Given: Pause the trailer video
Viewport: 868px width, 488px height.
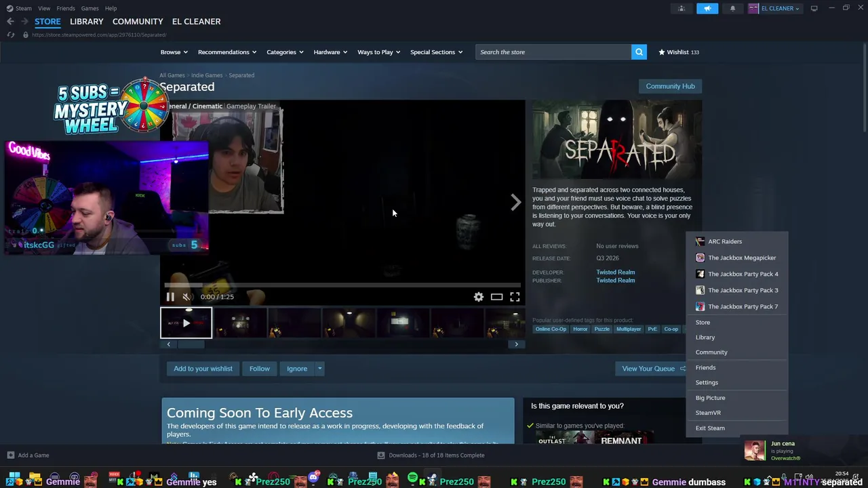Looking at the screenshot, I should [x=170, y=297].
